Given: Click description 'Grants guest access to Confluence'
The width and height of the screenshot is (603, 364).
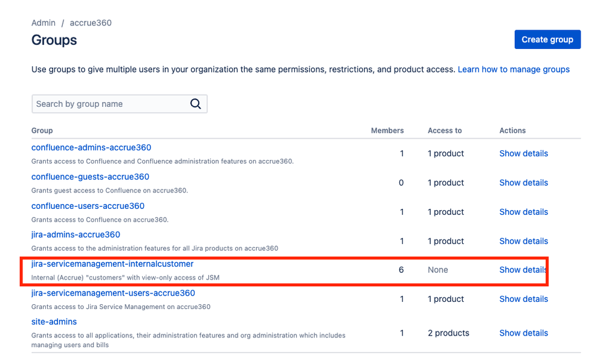Looking at the screenshot, I should click(109, 190).
